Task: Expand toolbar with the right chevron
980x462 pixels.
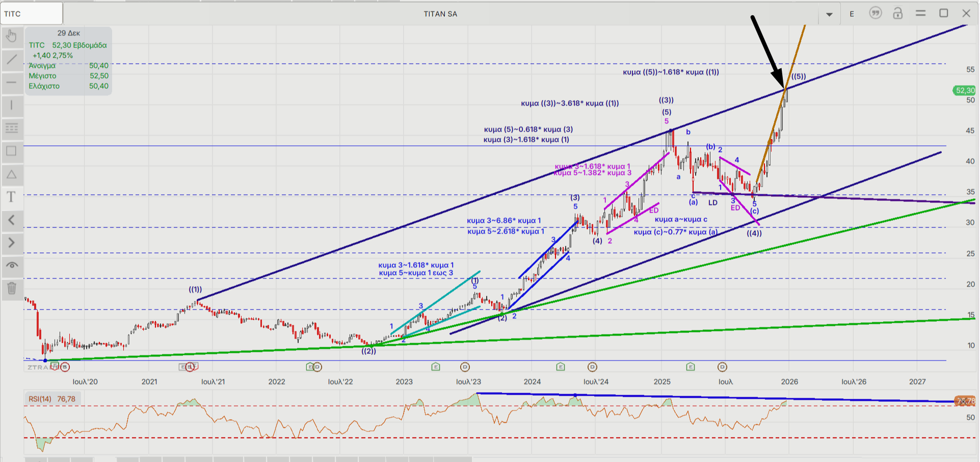Action: (x=12, y=243)
